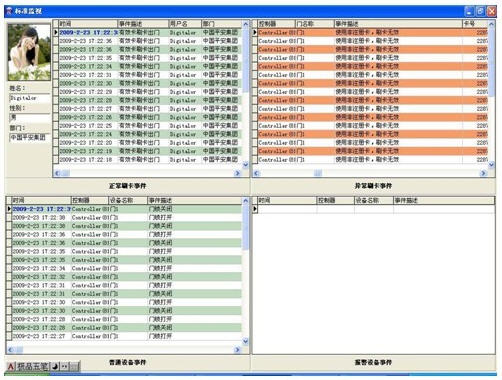
Task: Click the 极品五笔 input method name
Action: click(x=32, y=367)
